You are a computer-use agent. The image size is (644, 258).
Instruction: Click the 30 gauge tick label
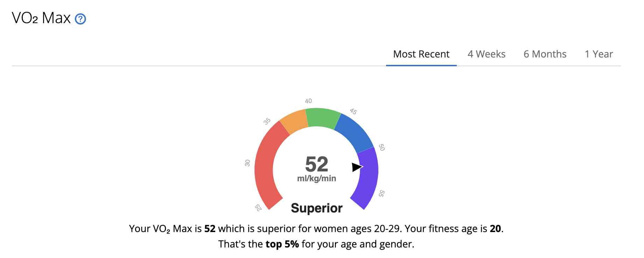click(x=247, y=163)
